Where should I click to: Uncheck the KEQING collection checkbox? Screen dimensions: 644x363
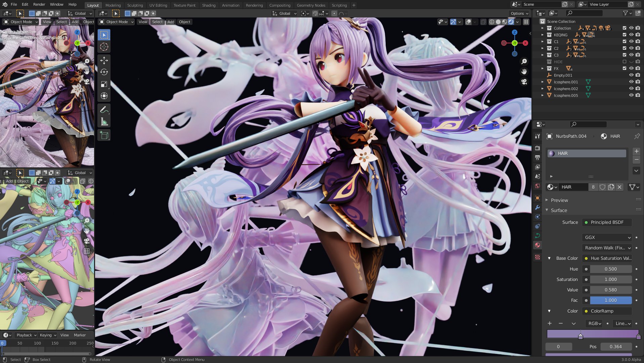pos(625,35)
